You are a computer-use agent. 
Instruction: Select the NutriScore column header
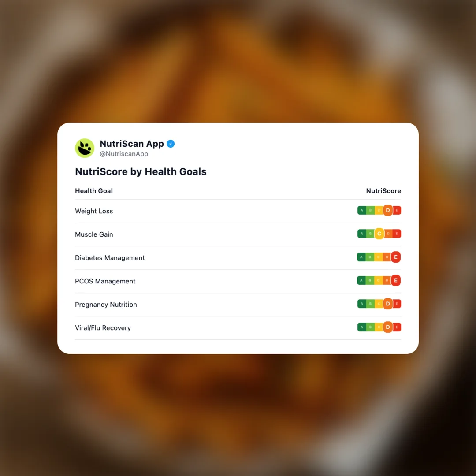383,191
